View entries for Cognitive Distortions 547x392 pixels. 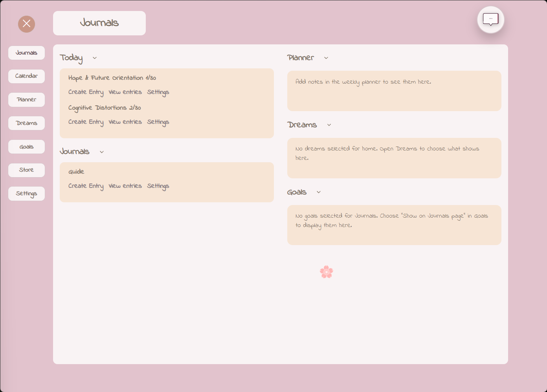click(125, 122)
